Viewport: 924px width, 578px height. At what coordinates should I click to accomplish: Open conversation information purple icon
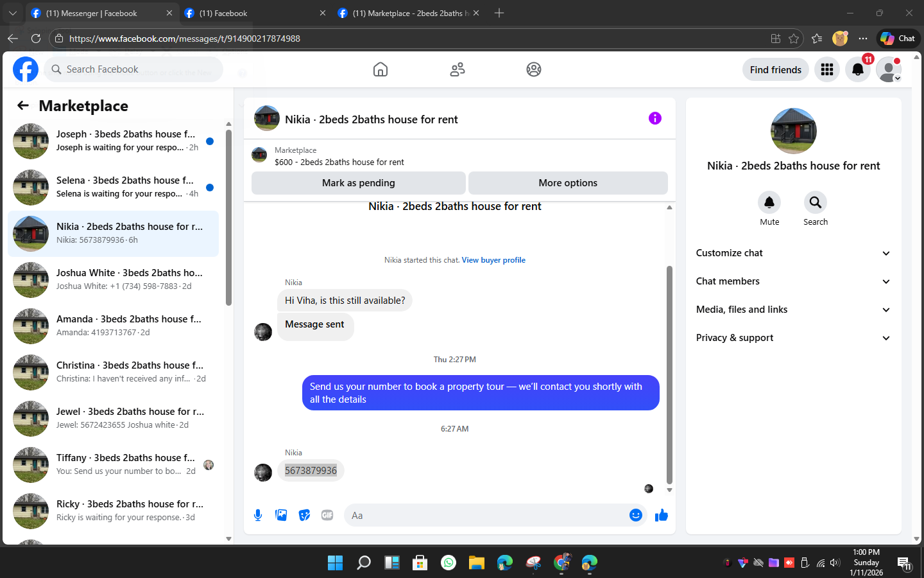(654, 118)
